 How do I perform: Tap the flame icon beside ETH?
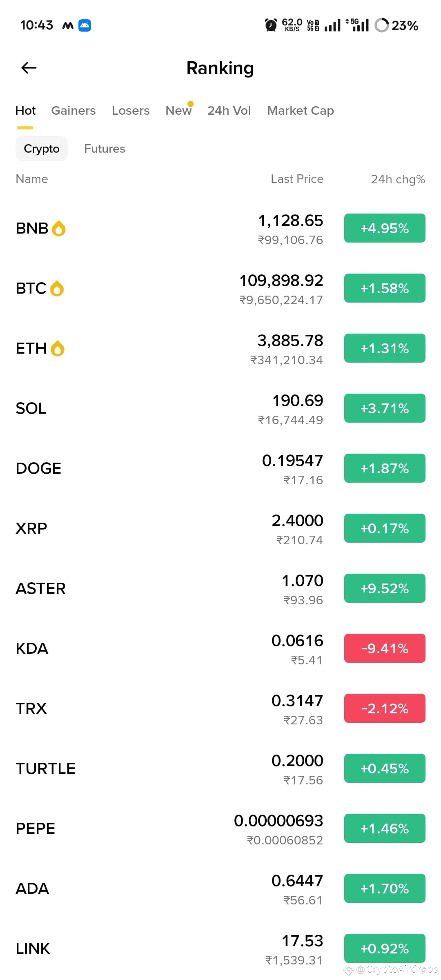58,348
